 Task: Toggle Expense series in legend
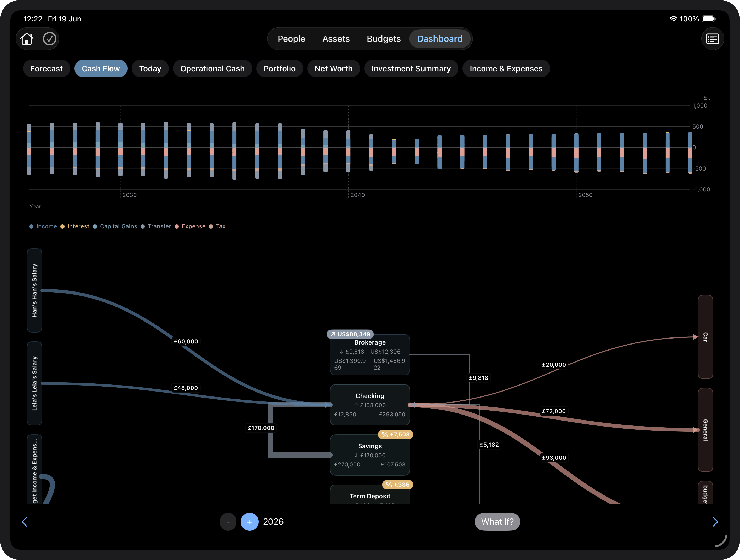(x=190, y=226)
